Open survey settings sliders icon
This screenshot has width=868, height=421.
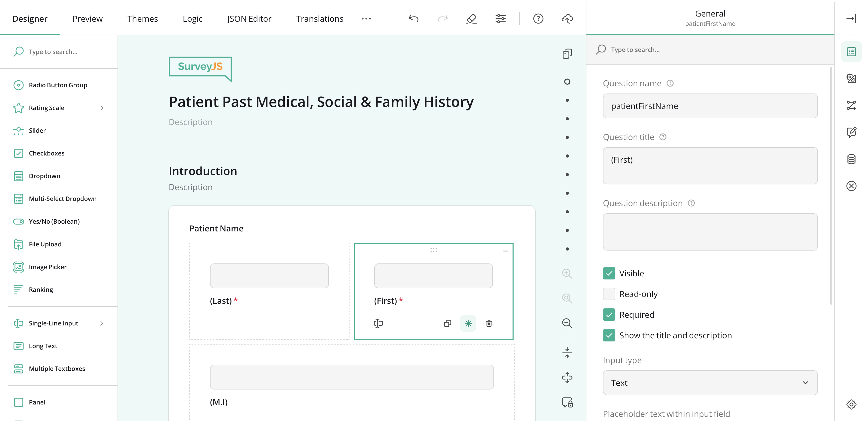pyautogui.click(x=500, y=19)
